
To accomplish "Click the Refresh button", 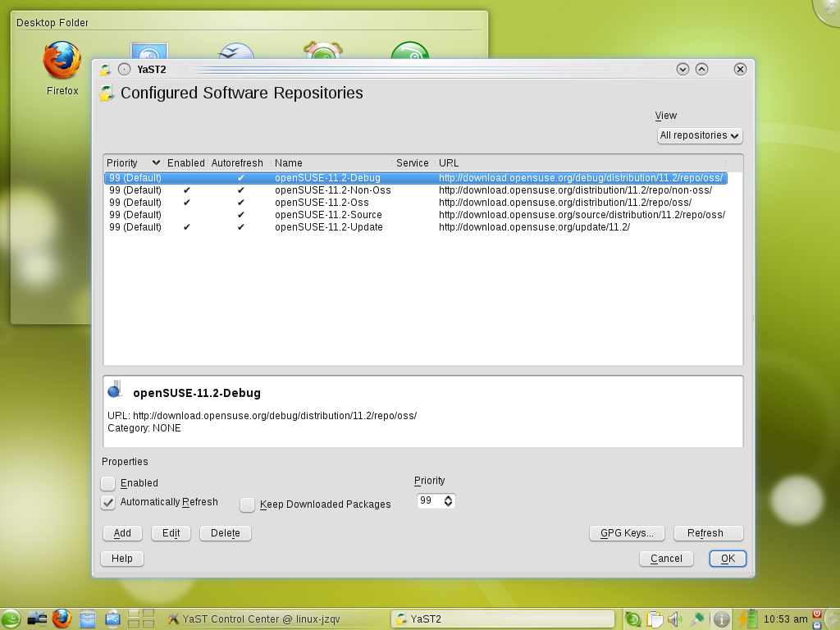I will tap(708, 533).
